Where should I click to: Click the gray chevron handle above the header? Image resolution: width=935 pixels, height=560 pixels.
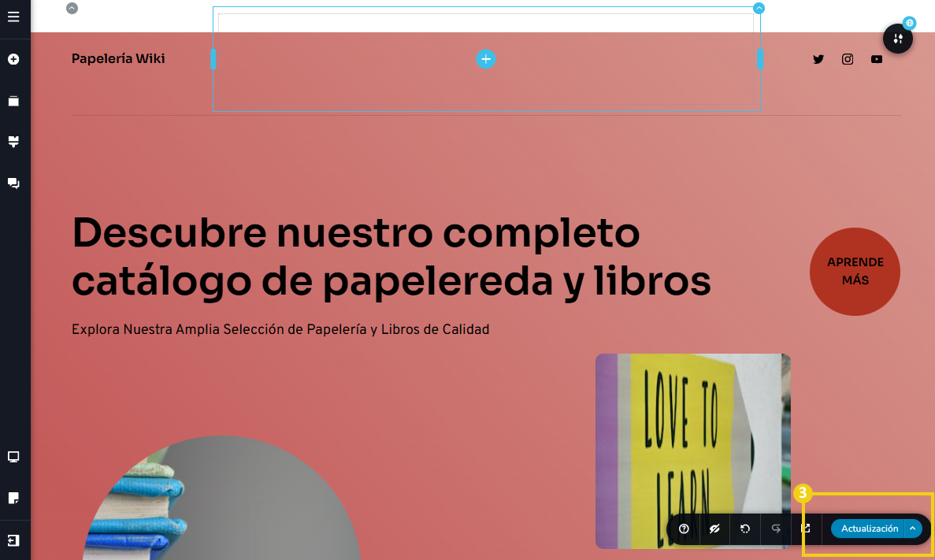[72, 8]
